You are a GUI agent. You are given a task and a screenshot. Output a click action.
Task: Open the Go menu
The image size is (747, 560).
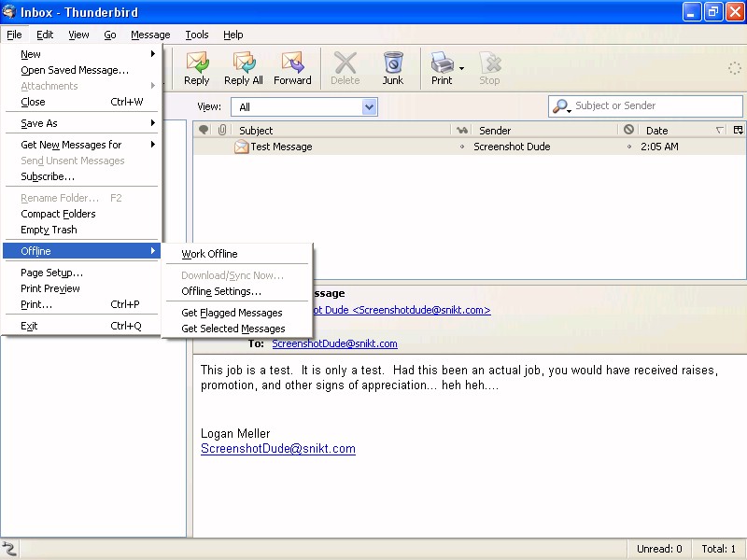(x=110, y=35)
